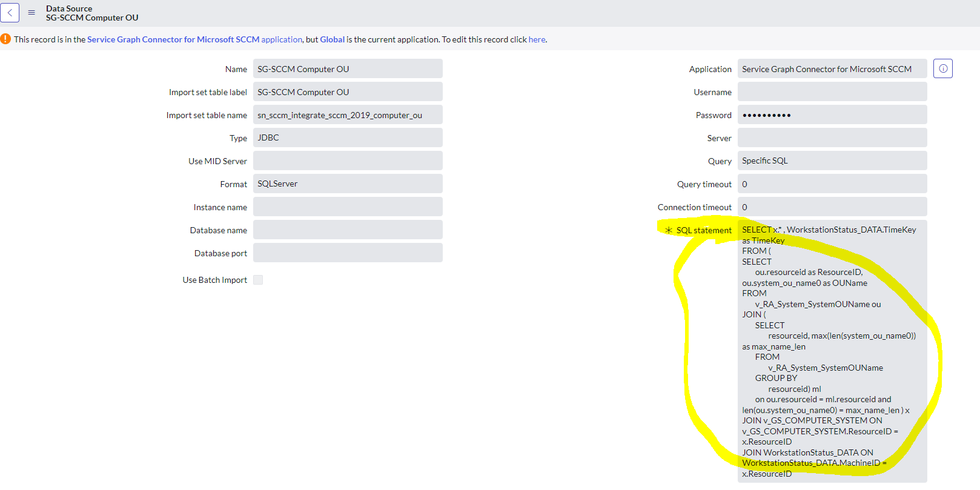Select the Name input field
The height and width of the screenshot is (490, 980).
pos(348,68)
